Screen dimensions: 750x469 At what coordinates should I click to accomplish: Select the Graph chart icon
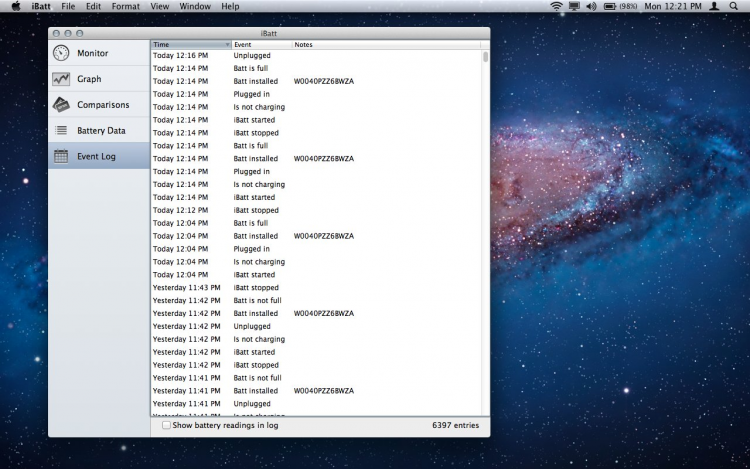61,79
